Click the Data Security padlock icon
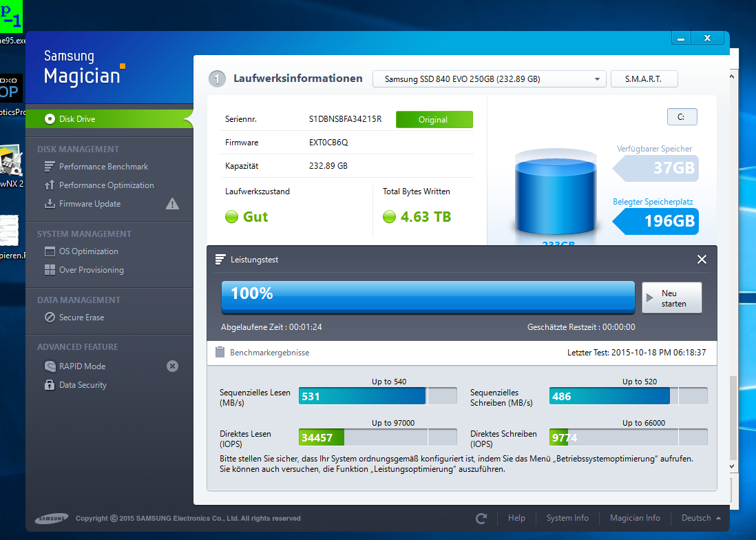 coord(49,385)
